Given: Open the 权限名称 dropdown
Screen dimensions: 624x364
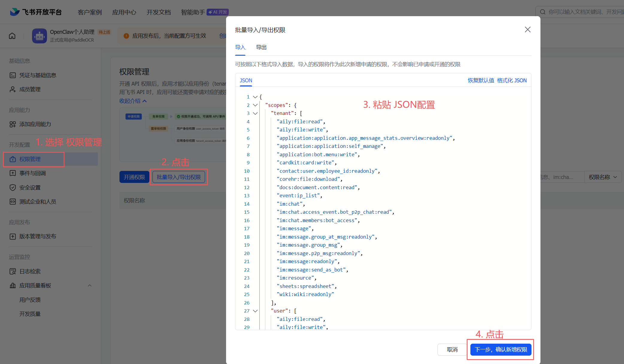Looking at the screenshot, I should coord(603,177).
